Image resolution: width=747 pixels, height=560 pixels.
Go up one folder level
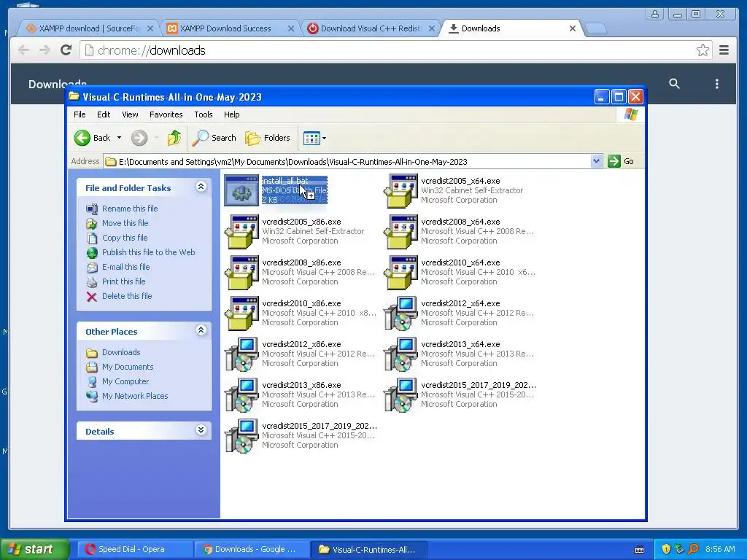[174, 138]
